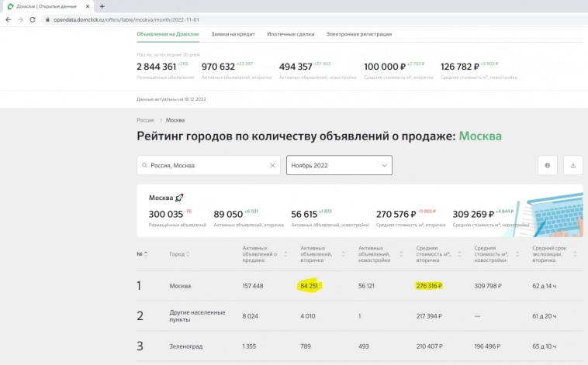The height and width of the screenshot is (365, 588).
Task: Click Russia figure 100 000 ₽
Action: (385, 67)
